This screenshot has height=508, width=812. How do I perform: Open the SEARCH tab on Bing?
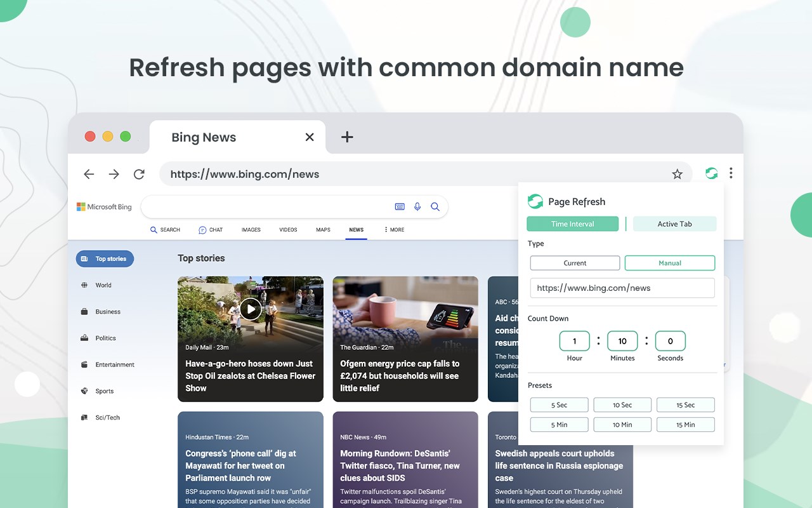(x=165, y=230)
